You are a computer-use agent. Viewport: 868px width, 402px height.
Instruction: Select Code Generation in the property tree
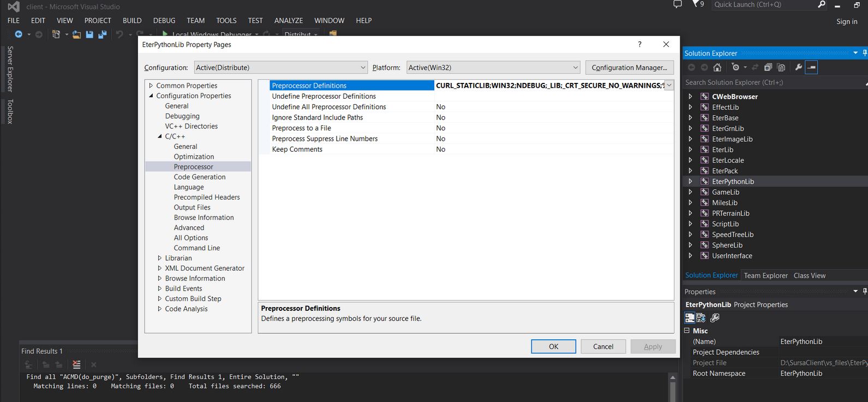[x=200, y=177]
